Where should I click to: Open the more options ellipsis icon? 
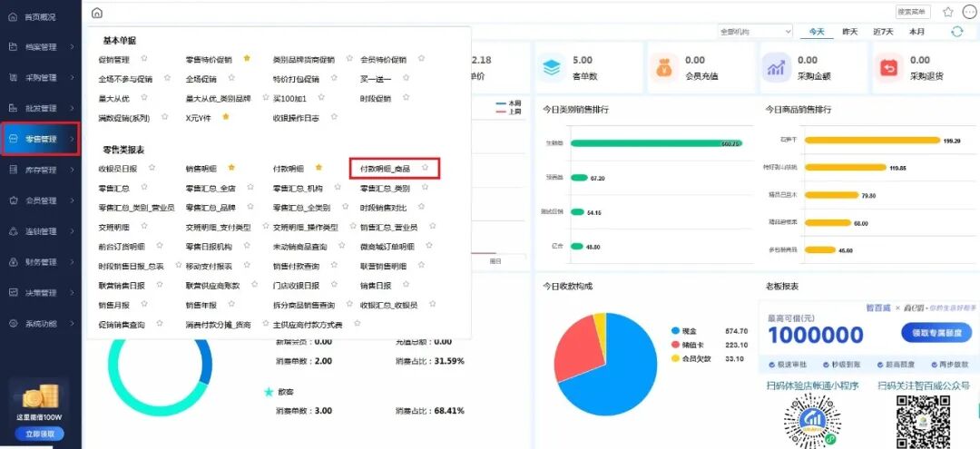tap(968, 13)
